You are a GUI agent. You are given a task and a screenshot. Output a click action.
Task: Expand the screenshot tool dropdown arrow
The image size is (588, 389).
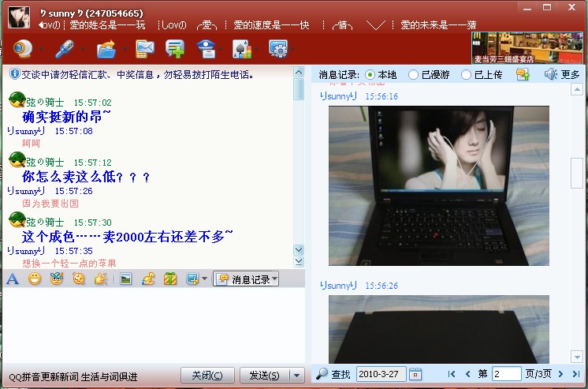click(x=204, y=279)
